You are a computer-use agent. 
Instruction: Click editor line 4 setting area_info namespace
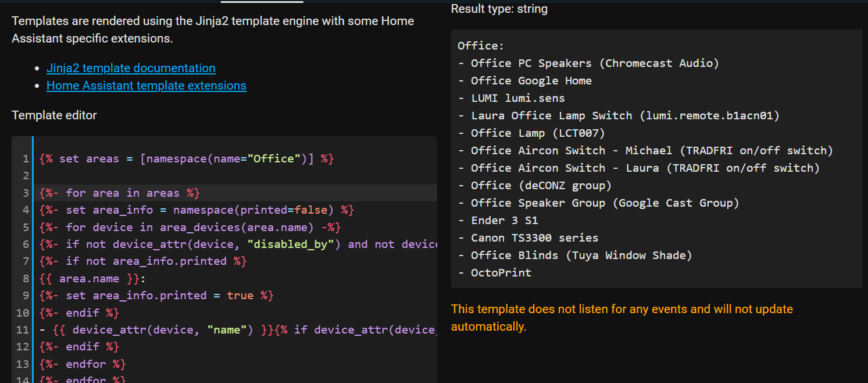pyautogui.click(x=197, y=210)
